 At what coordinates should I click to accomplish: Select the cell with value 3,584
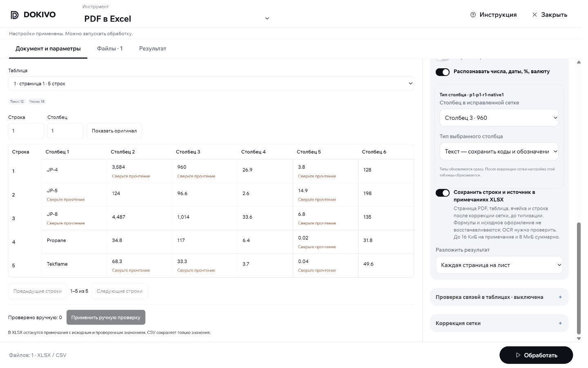(x=140, y=171)
